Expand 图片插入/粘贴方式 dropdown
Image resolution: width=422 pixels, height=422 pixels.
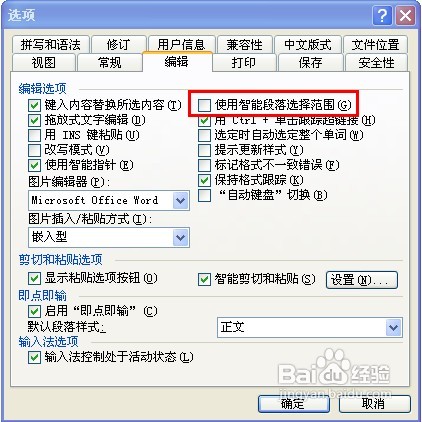coord(181,238)
